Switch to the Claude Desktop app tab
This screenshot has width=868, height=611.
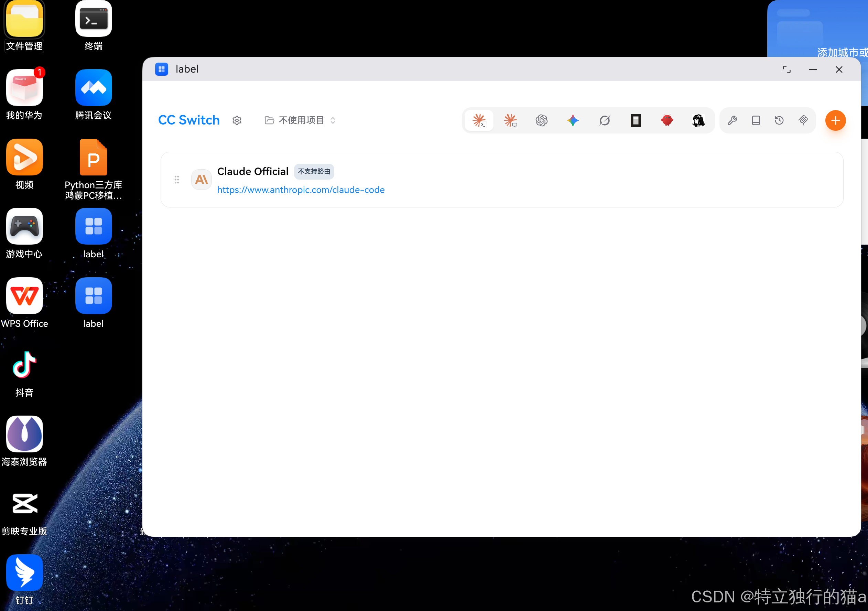click(510, 121)
